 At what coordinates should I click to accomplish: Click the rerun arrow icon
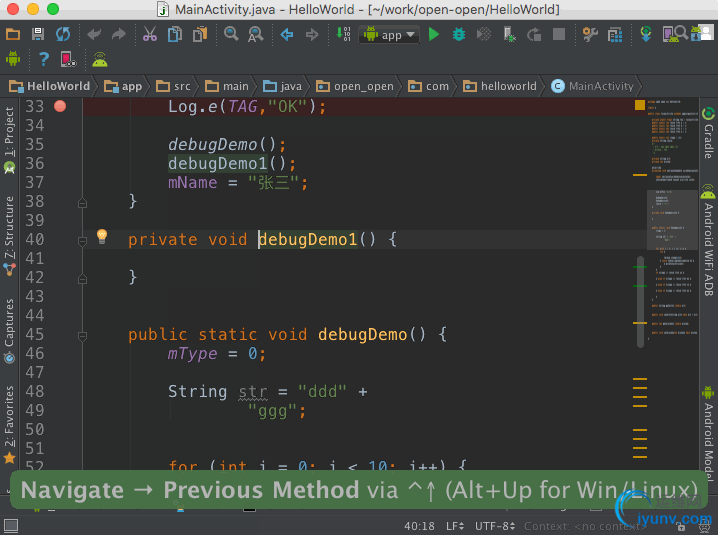pyautogui.click(x=534, y=34)
